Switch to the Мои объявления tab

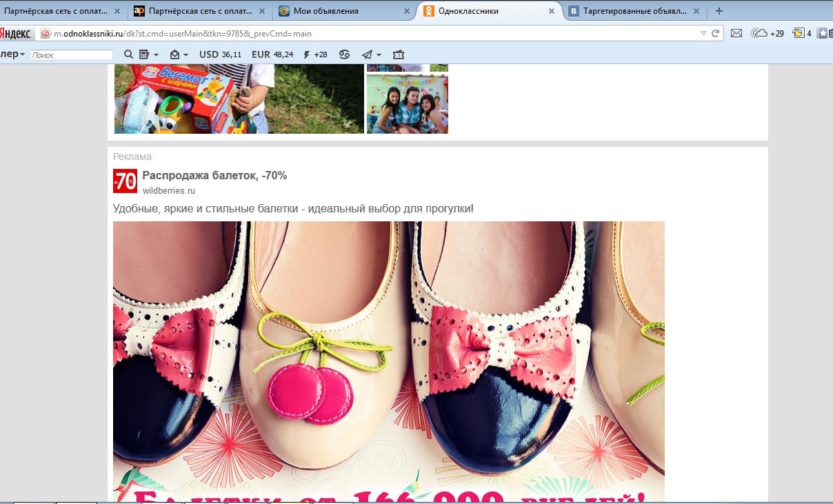click(x=325, y=11)
